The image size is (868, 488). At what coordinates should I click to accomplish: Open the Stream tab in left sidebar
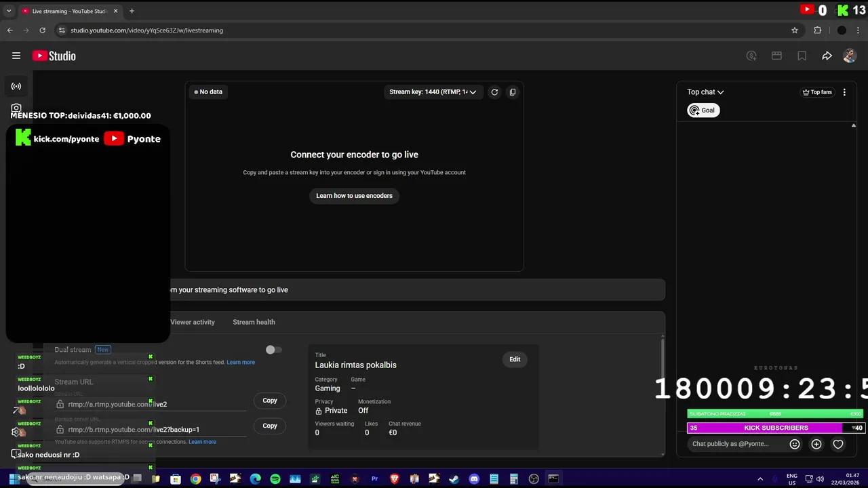pyautogui.click(x=16, y=86)
